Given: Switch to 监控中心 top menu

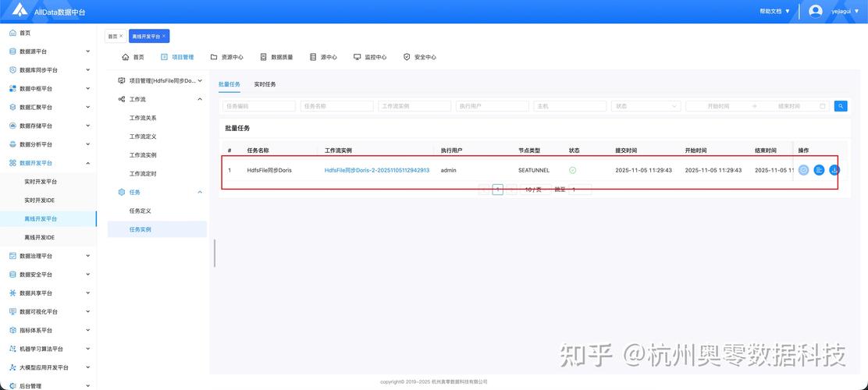Looking at the screenshot, I should (x=370, y=57).
